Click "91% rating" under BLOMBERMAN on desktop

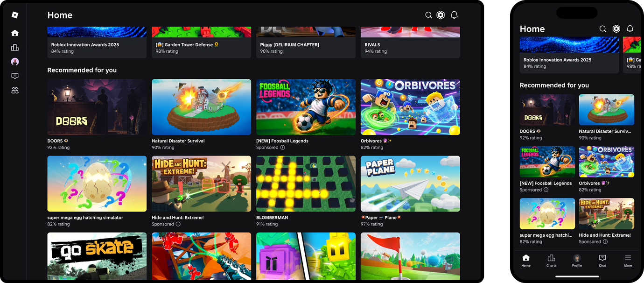[x=267, y=224]
